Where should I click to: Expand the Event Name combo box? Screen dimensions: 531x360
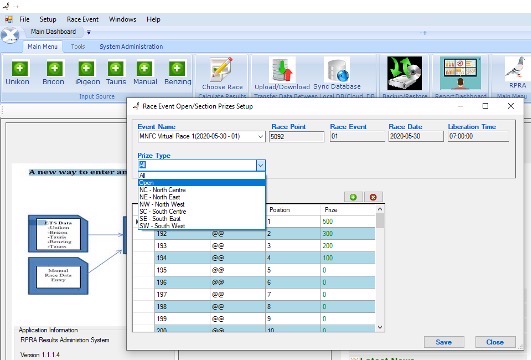260,136
